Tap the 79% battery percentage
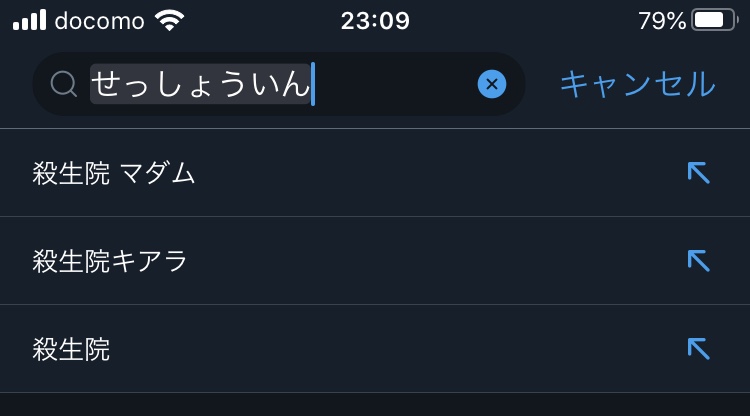The image size is (750, 416). point(662,21)
